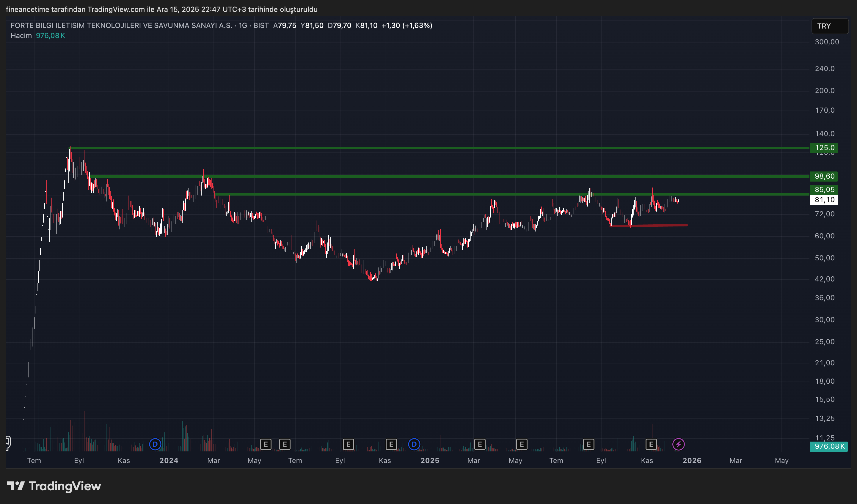The height and width of the screenshot is (504, 857).
Task: Click the earnings E icon near Kas 2024
Action: (x=391, y=444)
